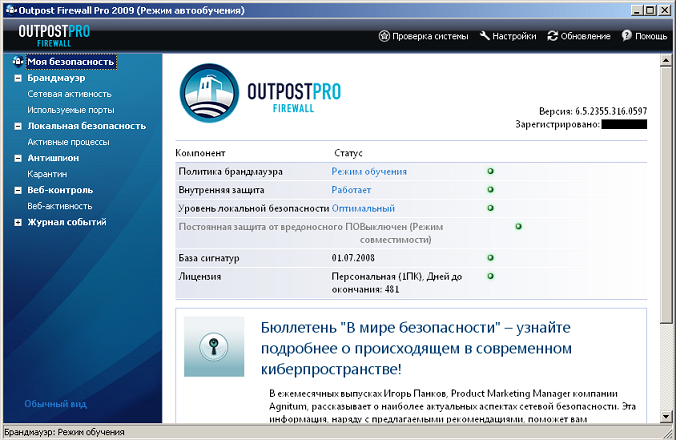The image size is (676, 440).
Task: Click the refresh arrows icon for Обновление
Action: [552, 36]
